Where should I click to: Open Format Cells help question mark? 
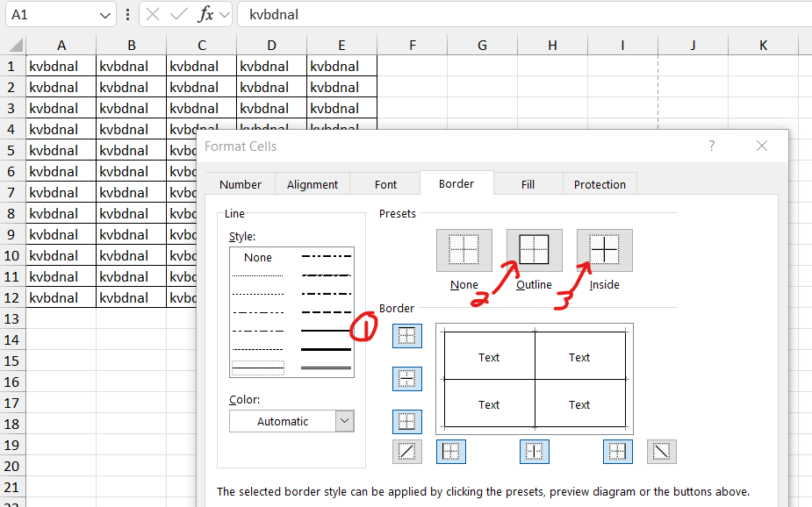point(712,146)
